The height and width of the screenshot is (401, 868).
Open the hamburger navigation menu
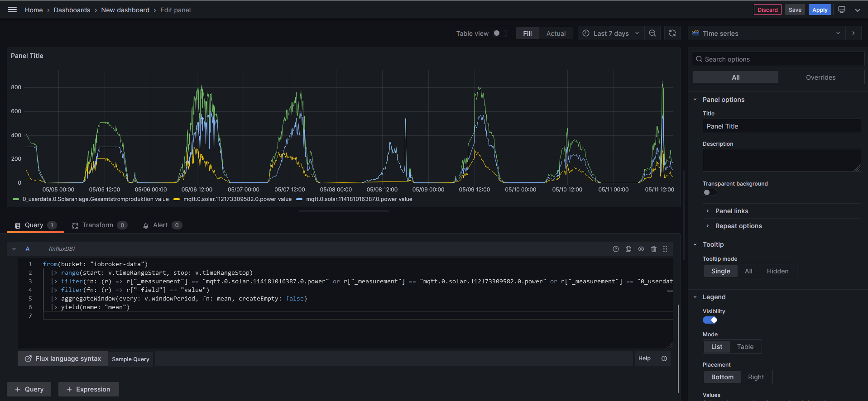[x=12, y=10]
